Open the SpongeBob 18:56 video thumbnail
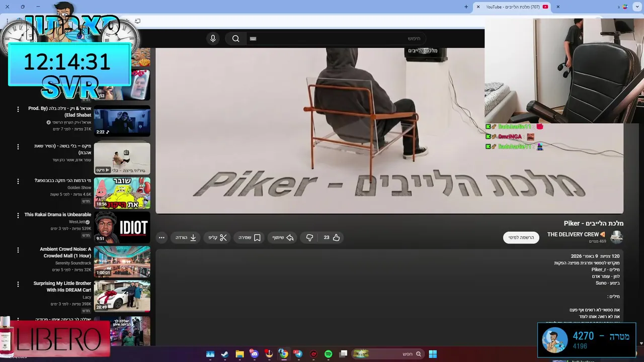 (122, 193)
